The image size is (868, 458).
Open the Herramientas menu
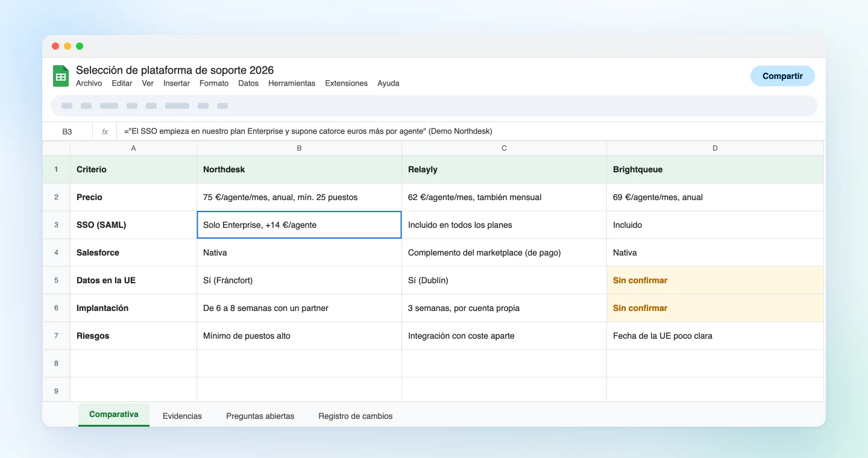pyautogui.click(x=292, y=83)
